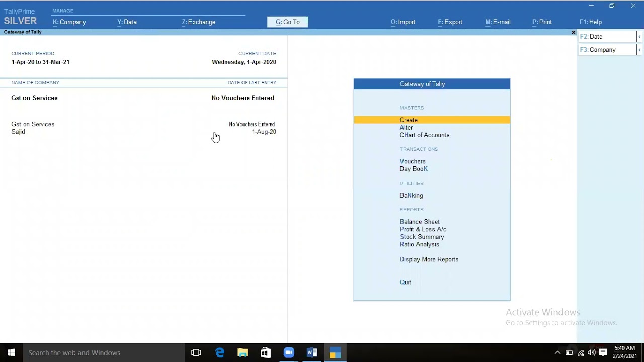Expand the arrow beside F2: Date
644x362 pixels.
click(x=639, y=37)
